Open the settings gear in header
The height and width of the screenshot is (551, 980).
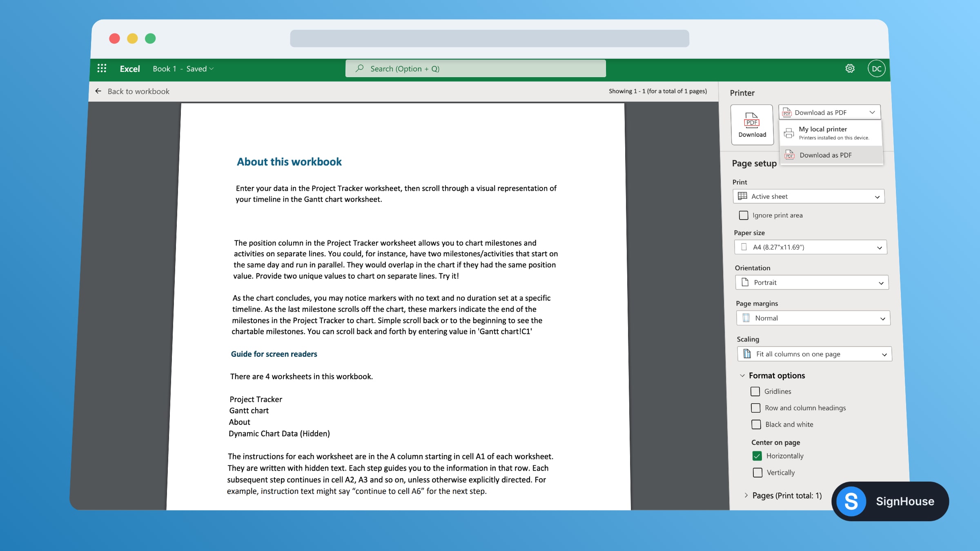(x=850, y=69)
